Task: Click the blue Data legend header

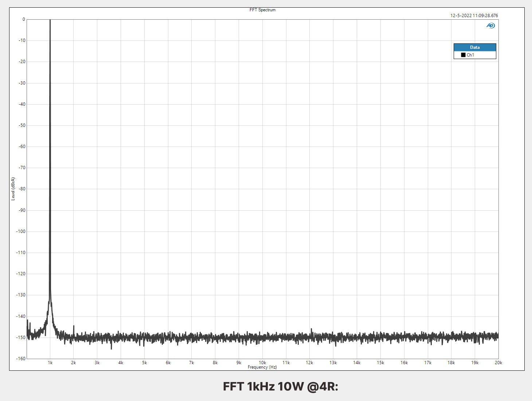Action: click(x=474, y=47)
